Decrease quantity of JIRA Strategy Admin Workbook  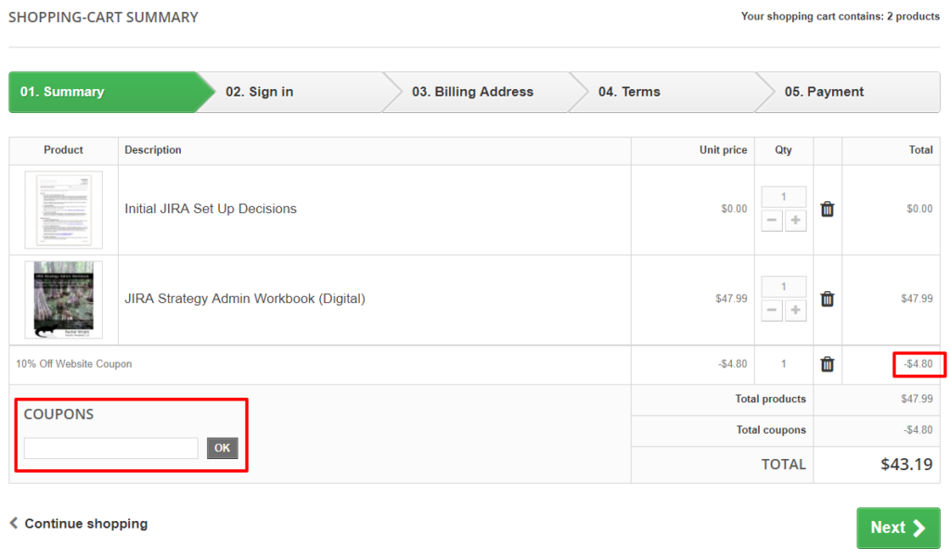(x=771, y=311)
